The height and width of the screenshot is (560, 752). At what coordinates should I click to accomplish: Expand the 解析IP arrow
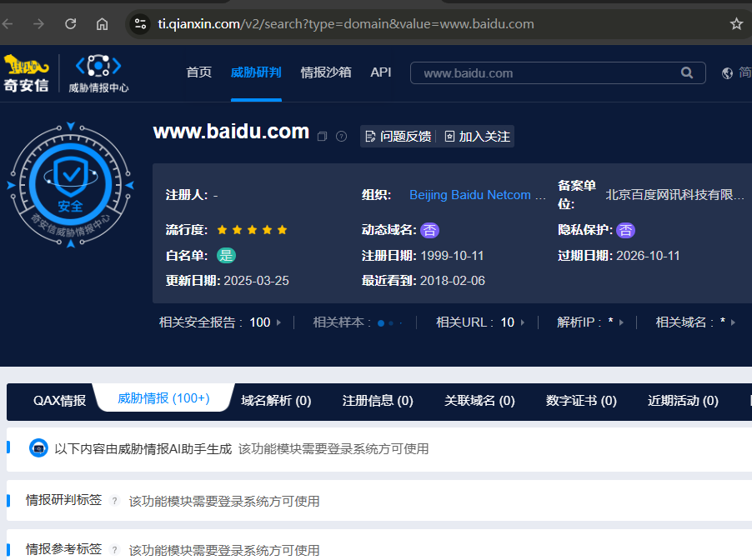tap(621, 322)
